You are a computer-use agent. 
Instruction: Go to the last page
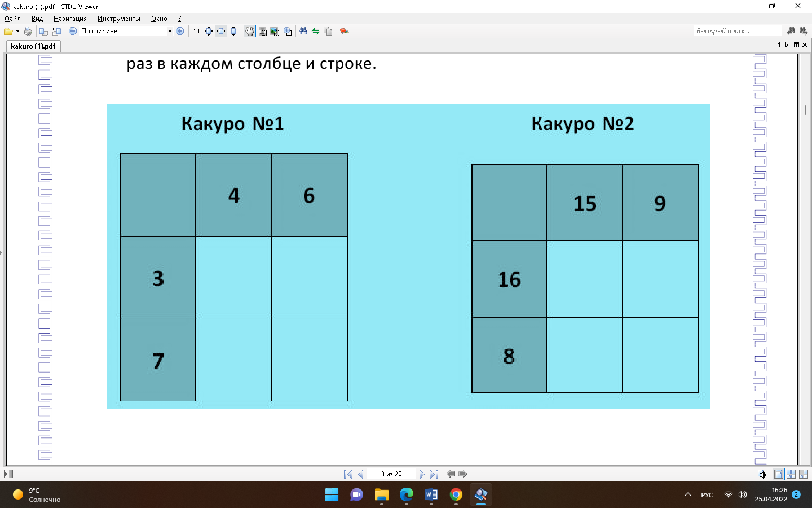point(434,474)
